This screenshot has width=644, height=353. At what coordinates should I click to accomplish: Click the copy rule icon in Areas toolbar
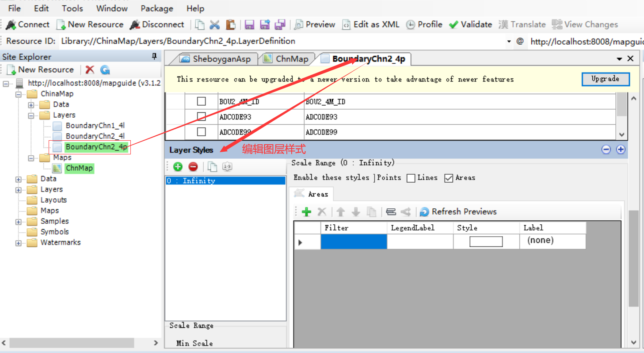(371, 212)
